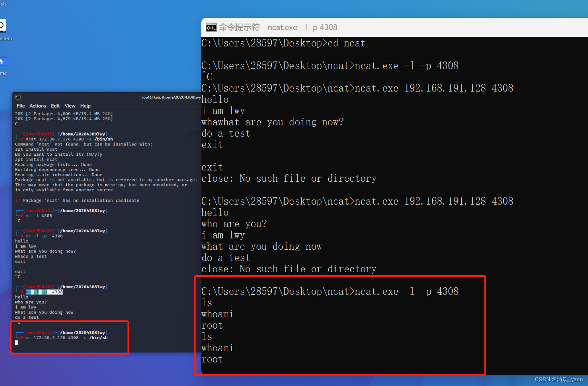Open the File menu in Kali terminal
This screenshot has width=588, height=386.
(x=21, y=106)
